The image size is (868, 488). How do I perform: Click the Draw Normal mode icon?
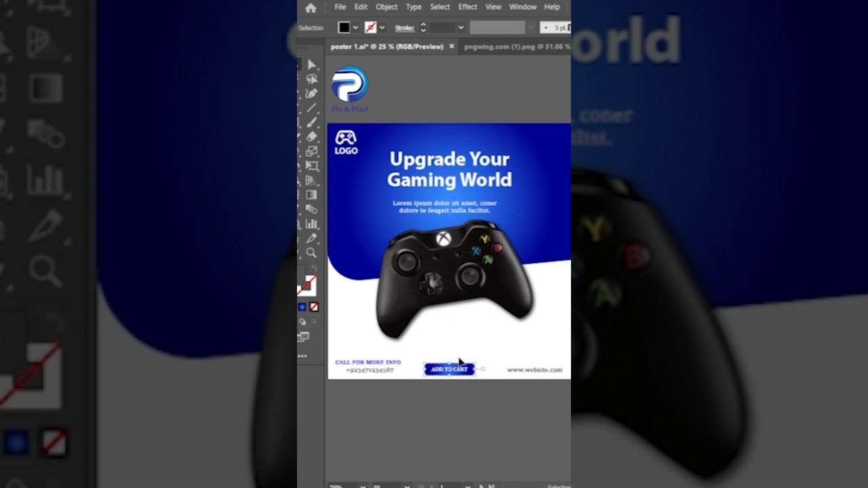click(302, 322)
